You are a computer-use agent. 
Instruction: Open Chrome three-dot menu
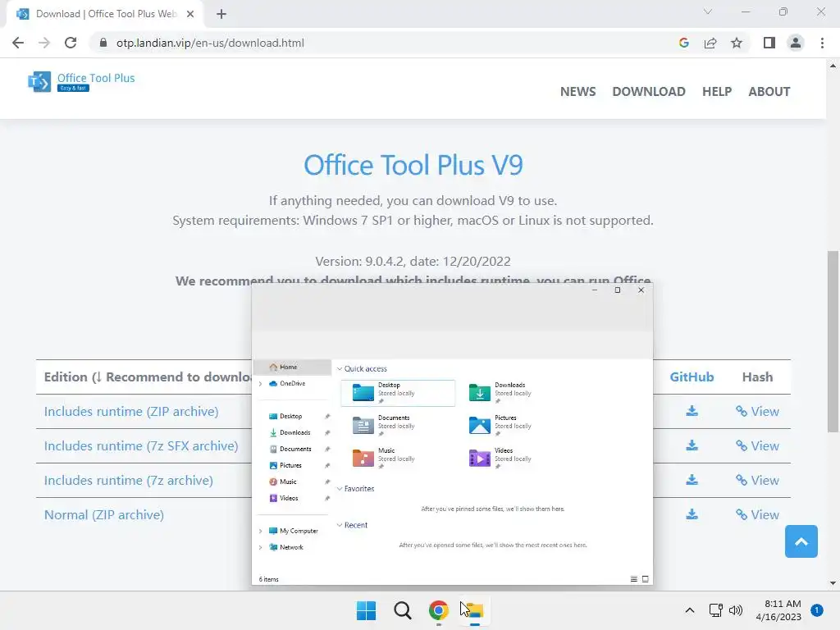[x=822, y=43]
